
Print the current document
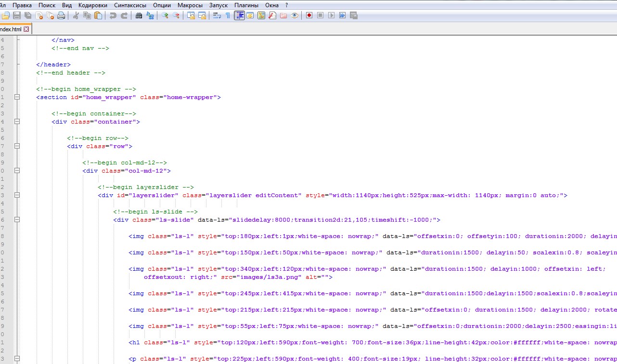(61, 15)
